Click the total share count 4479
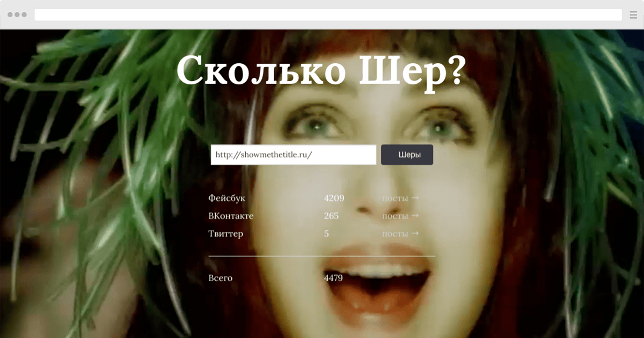The height and width of the screenshot is (338, 644). (x=333, y=278)
